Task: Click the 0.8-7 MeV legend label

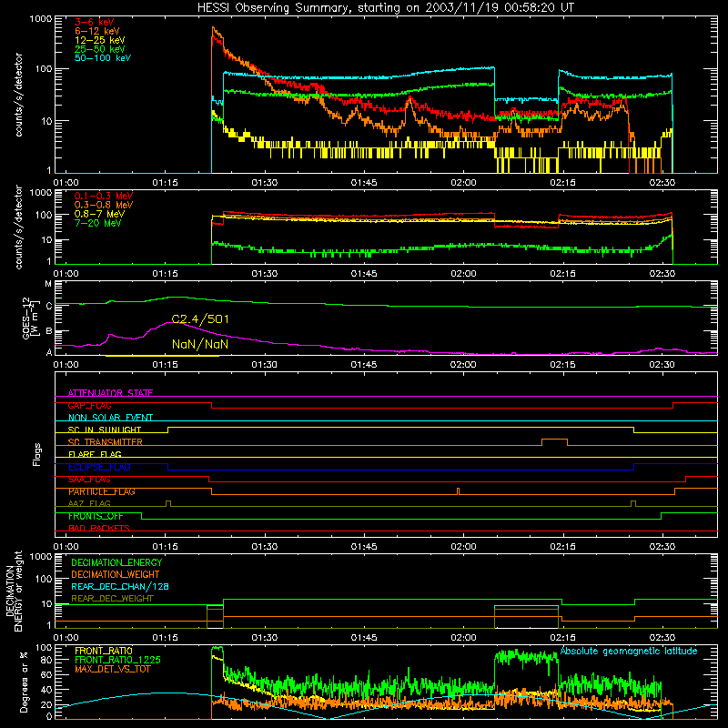Action: point(100,214)
